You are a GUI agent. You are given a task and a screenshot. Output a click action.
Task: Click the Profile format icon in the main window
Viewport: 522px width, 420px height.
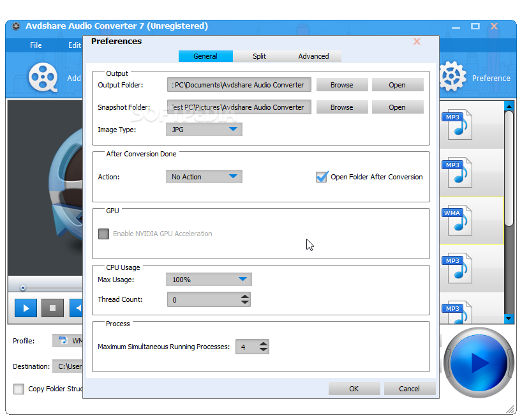coord(63,340)
